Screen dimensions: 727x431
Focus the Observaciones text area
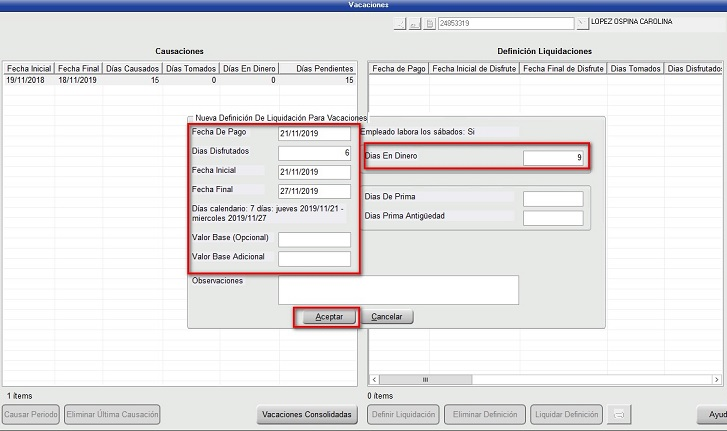click(398, 290)
